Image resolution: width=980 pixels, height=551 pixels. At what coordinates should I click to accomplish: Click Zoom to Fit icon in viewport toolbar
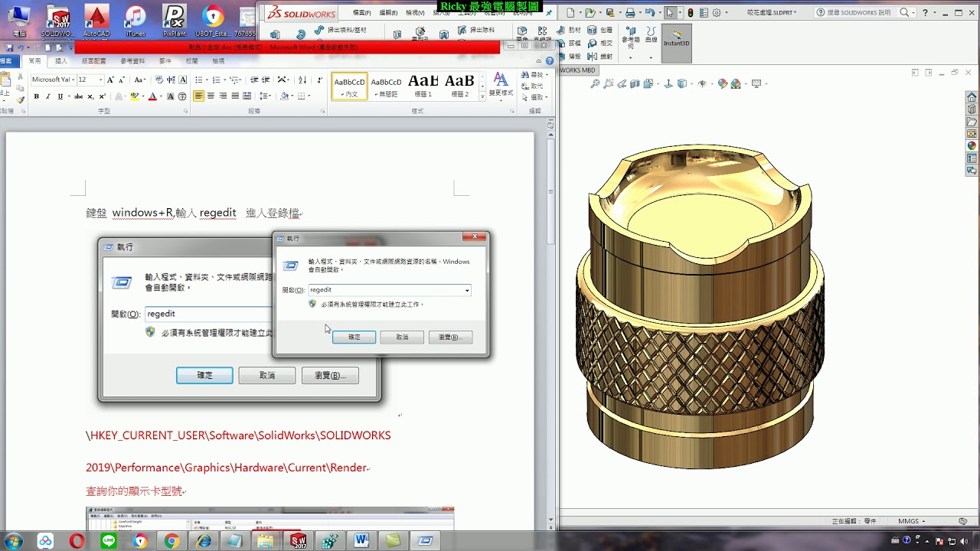595,84
